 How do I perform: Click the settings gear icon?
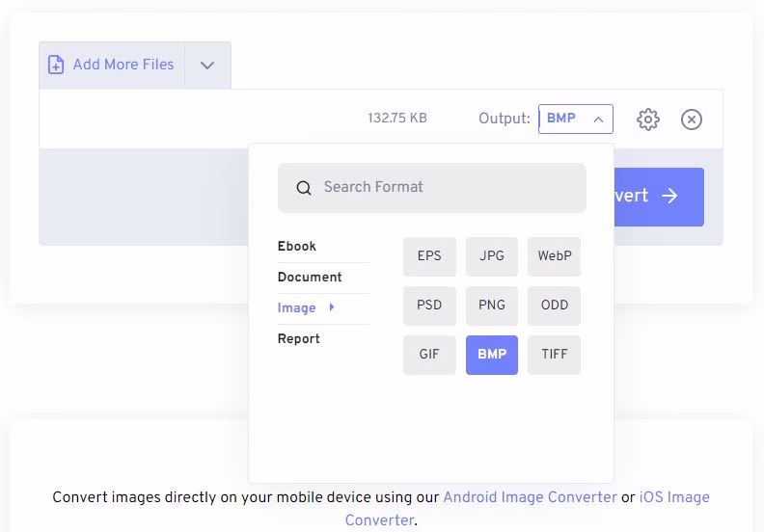(x=648, y=120)
